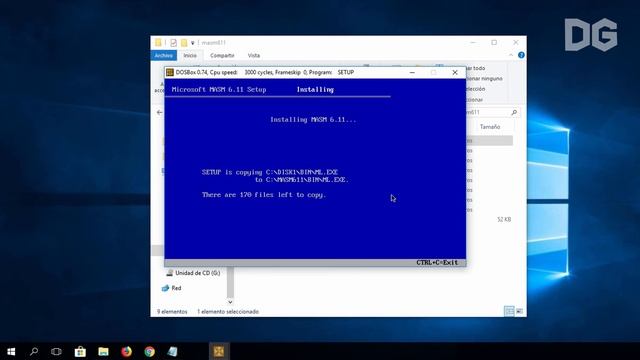640x360 pixels.
Task: Open File Explorer from the taskbar
Action: 103,351
